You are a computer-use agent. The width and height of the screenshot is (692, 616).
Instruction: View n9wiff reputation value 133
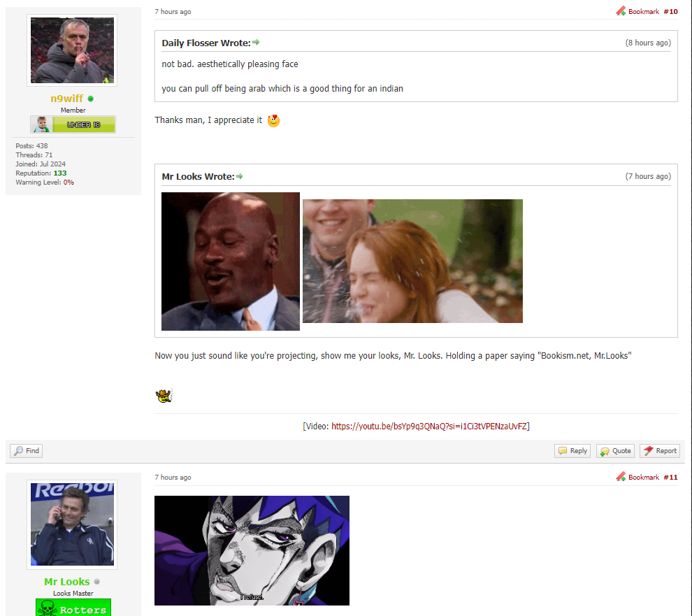coord(60,173)
